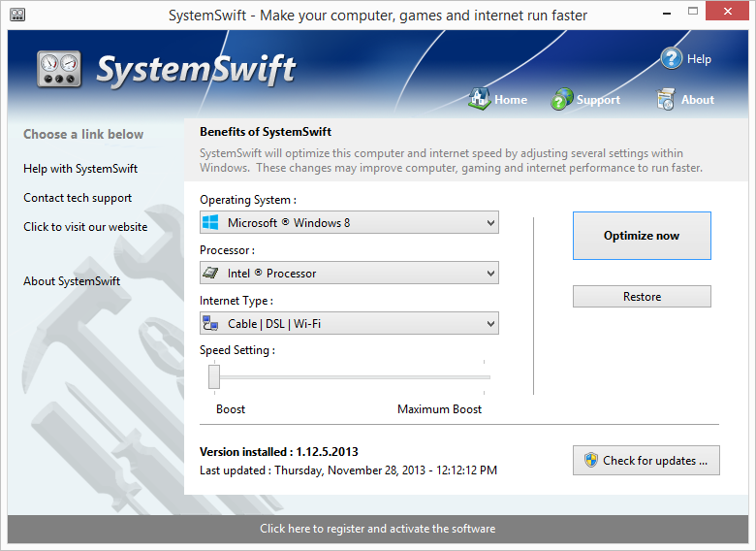
Task: Click the Support globe icon
Action: click(x=562, y=99)
